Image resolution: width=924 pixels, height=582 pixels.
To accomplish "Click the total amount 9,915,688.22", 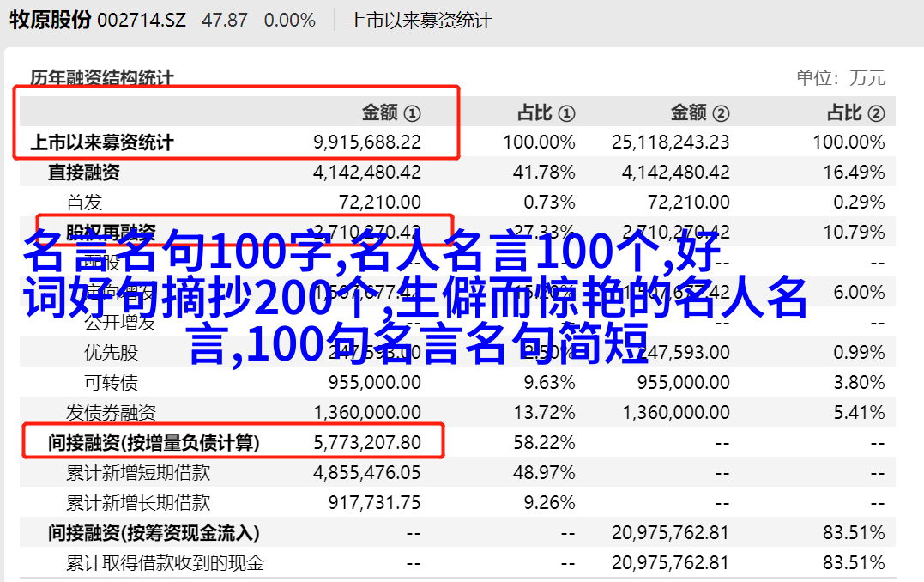I will coord(367,142).
